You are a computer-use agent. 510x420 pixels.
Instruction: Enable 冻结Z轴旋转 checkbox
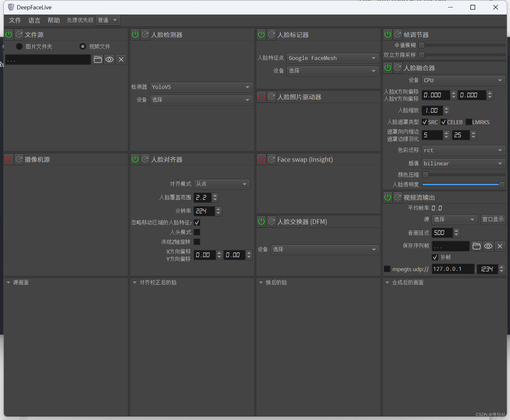click(x=197, y=242)
